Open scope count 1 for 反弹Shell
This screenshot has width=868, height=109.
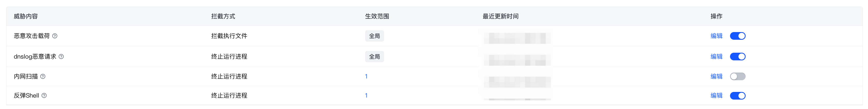[366, 96]
